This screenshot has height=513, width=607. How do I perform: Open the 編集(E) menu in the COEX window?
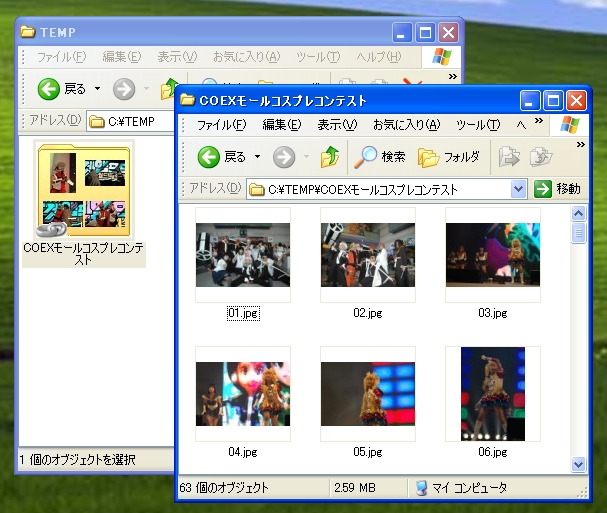282,125
